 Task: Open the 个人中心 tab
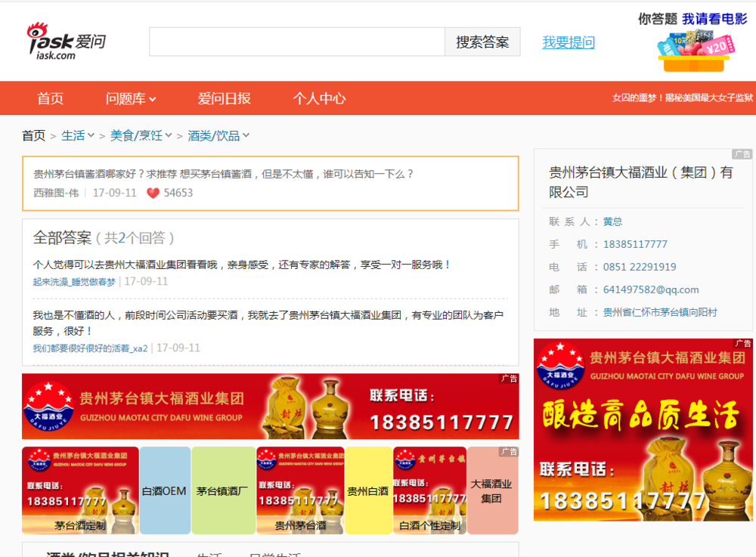(x=319, y=98)
